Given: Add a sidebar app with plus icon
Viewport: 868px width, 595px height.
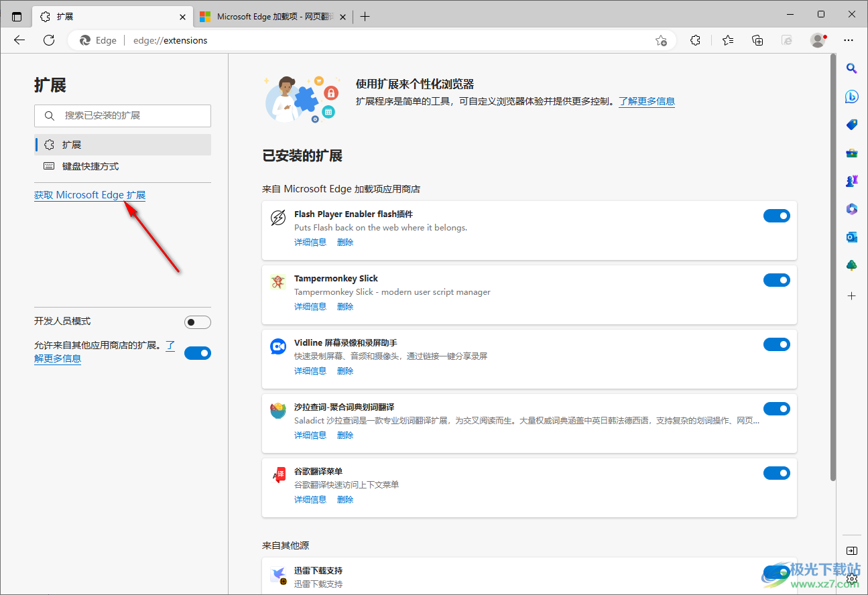Looking at the screenshot, I should (x=852, y=295).
